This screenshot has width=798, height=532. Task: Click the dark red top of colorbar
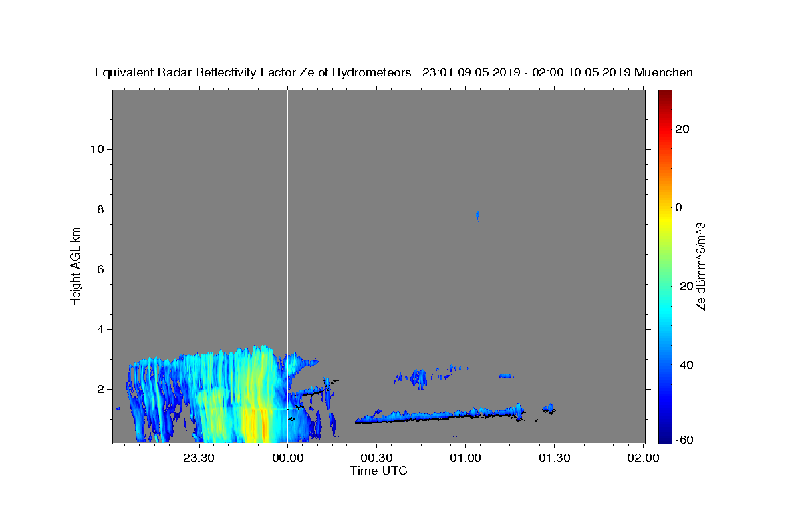click(665, 94)
